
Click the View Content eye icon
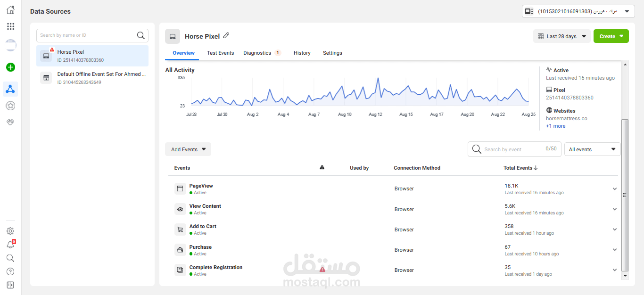tap(180, 209)
